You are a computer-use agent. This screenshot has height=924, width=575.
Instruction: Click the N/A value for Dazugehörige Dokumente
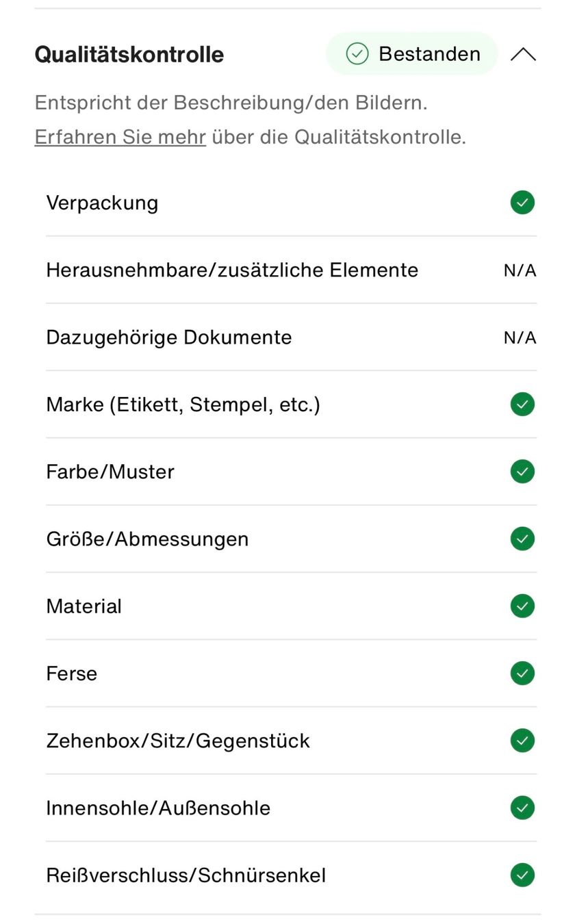[520, 337]
